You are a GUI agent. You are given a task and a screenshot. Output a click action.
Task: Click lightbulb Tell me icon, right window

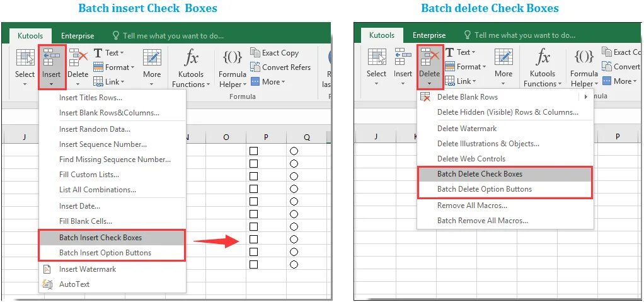[x=468, y=35]
